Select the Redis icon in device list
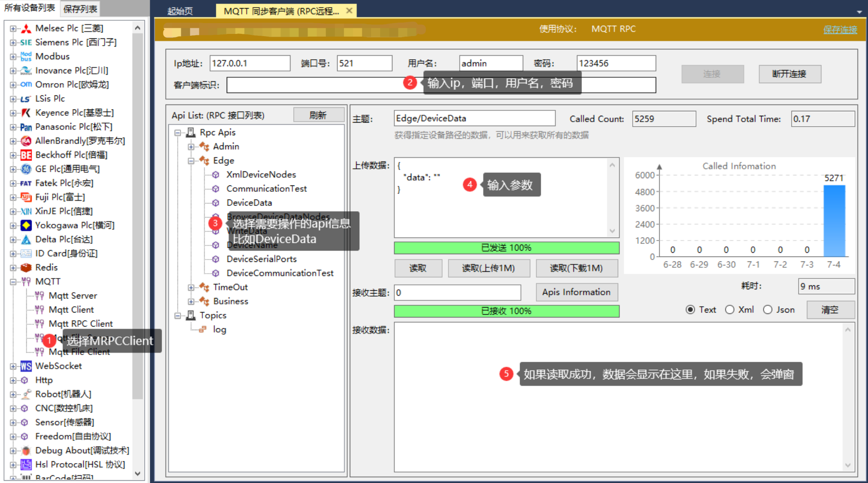Screen dimensions: 868x483 26,268
